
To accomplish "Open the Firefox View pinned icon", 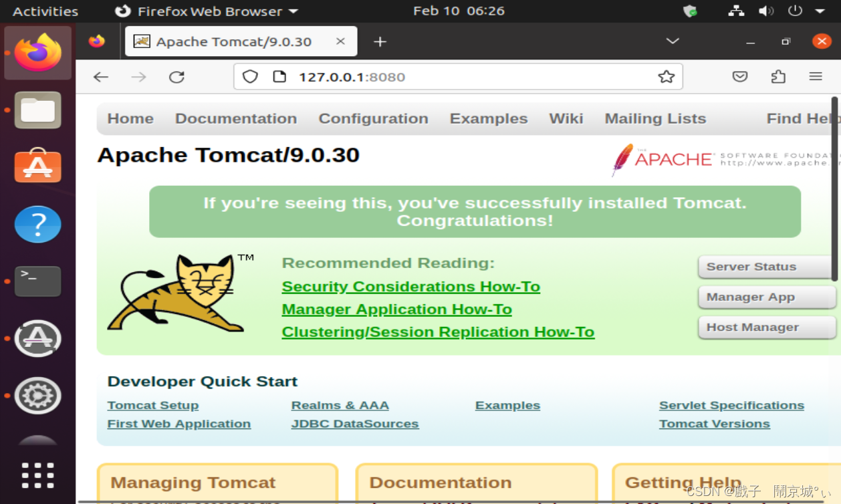I will 97,41.
